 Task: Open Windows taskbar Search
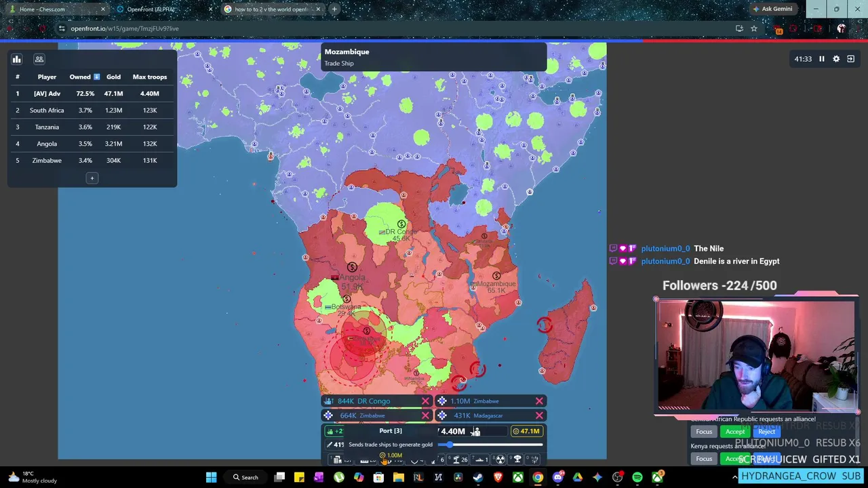coord(245,478)
